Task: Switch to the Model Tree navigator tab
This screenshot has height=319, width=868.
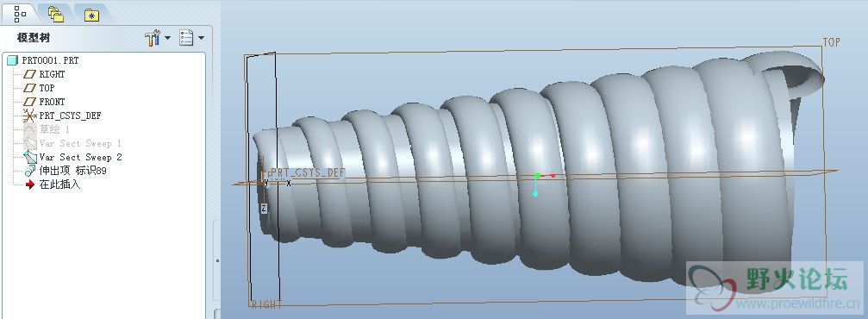Action: (x=21, y=13)
